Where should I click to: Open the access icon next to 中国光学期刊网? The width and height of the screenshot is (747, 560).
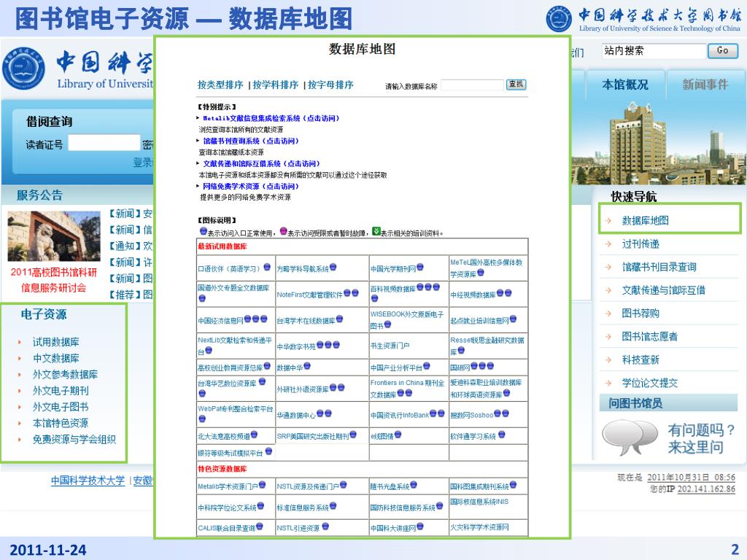point(420,268)
